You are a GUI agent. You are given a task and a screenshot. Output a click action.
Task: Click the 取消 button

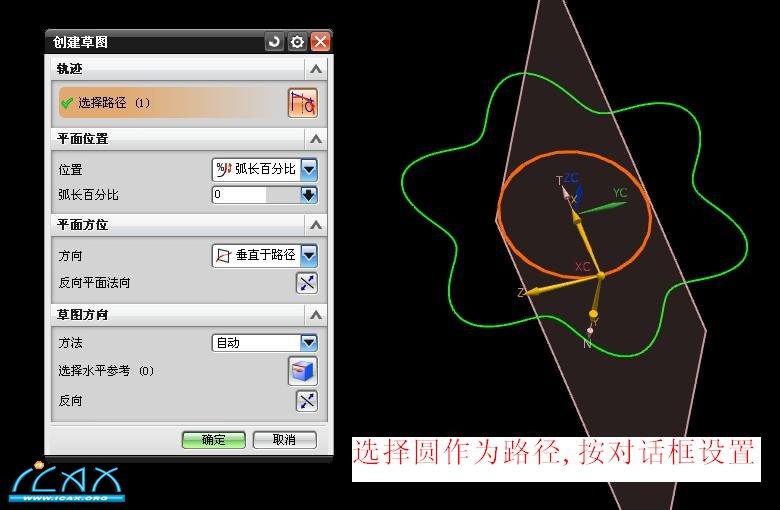(285, 440)
